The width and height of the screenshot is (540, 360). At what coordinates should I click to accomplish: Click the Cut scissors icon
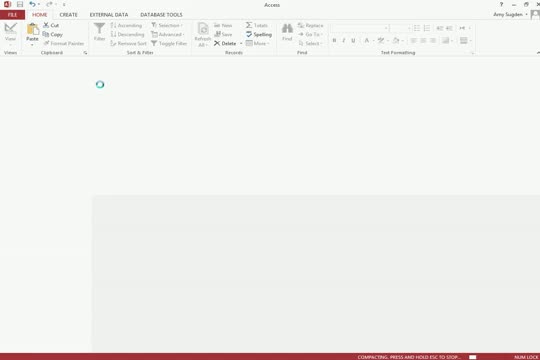[46, 25]
